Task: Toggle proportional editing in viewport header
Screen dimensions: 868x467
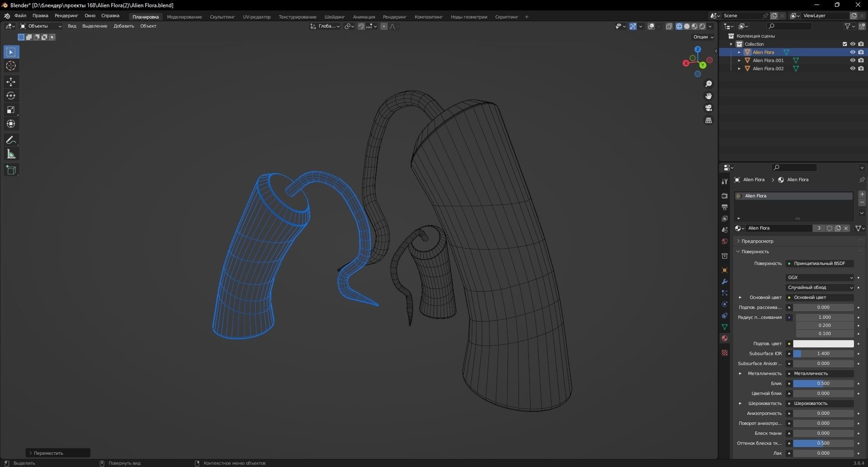Action: coord(384,26)
